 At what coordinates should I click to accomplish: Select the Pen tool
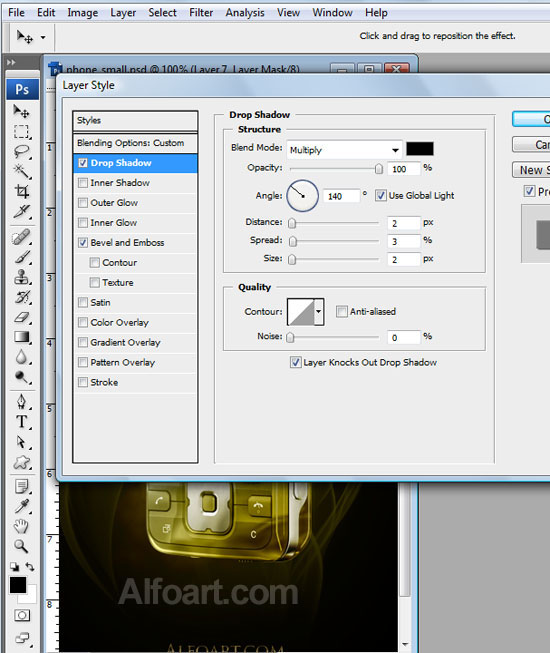[22, 401]
